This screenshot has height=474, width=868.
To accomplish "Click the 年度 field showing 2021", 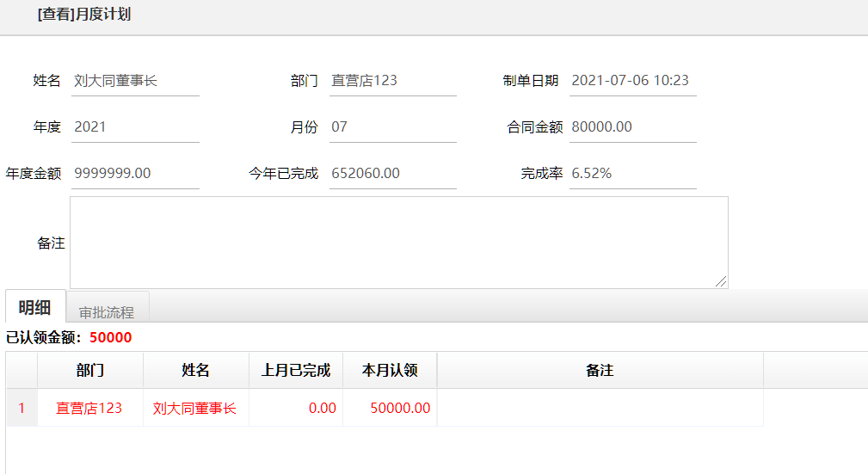I will click(135, 127).
